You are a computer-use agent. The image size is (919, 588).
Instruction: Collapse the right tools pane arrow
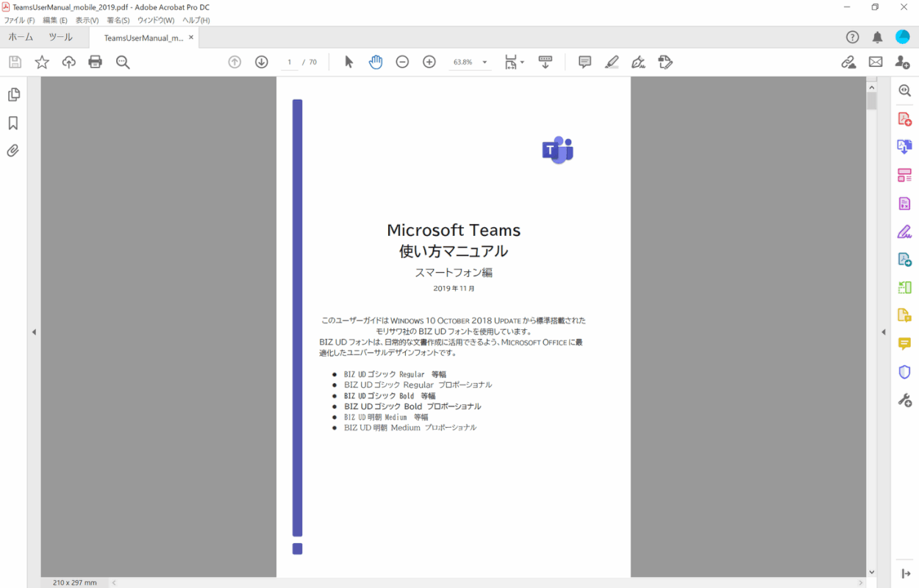point(884,332)
